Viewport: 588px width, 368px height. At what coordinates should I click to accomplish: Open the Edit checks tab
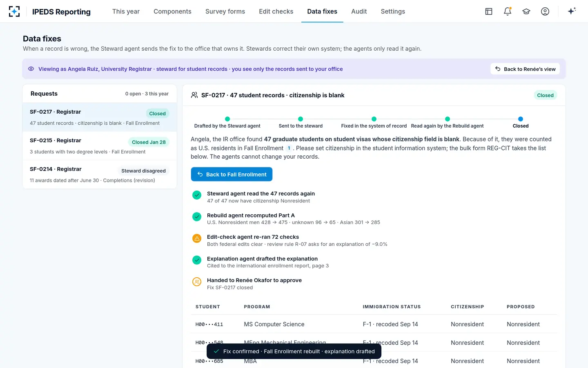pos(276,11)
